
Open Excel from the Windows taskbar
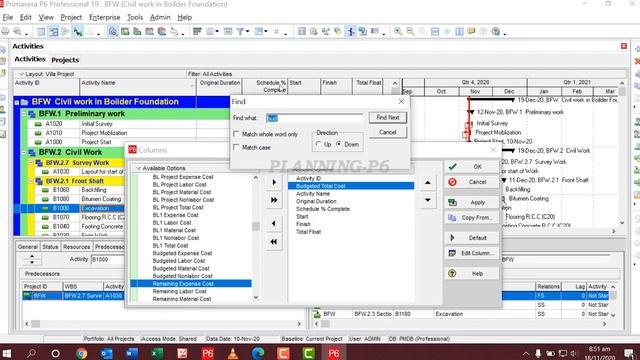[157, 353]
